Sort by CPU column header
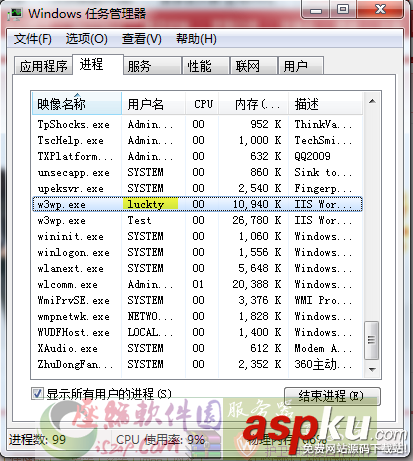This screenshot has height=461, width=413. (202, 104)
